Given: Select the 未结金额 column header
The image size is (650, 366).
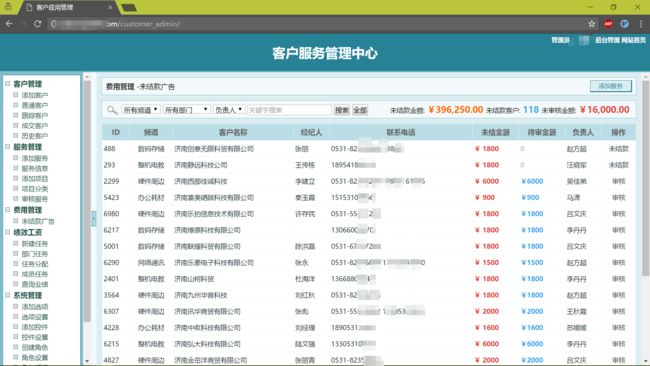Looking at the screenshot, I should click(495, 133).
